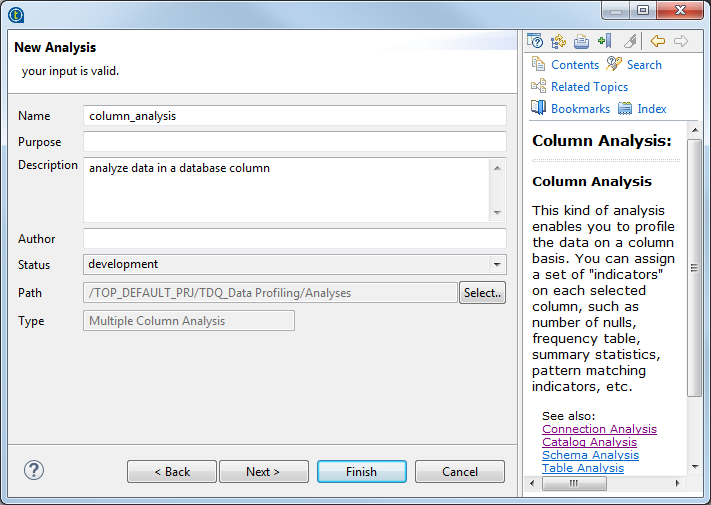Click the highlight search terms icon
The width and height of the screenshot is (711, 505).
629,41
